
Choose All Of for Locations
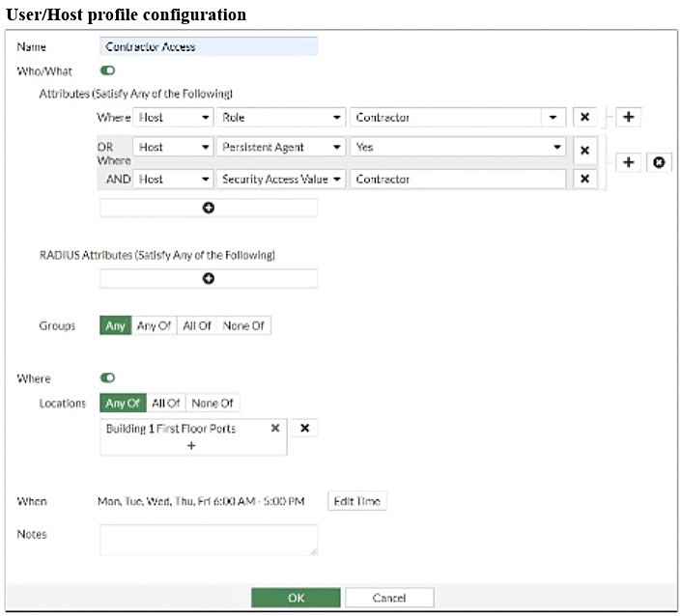tap(166, 403)
